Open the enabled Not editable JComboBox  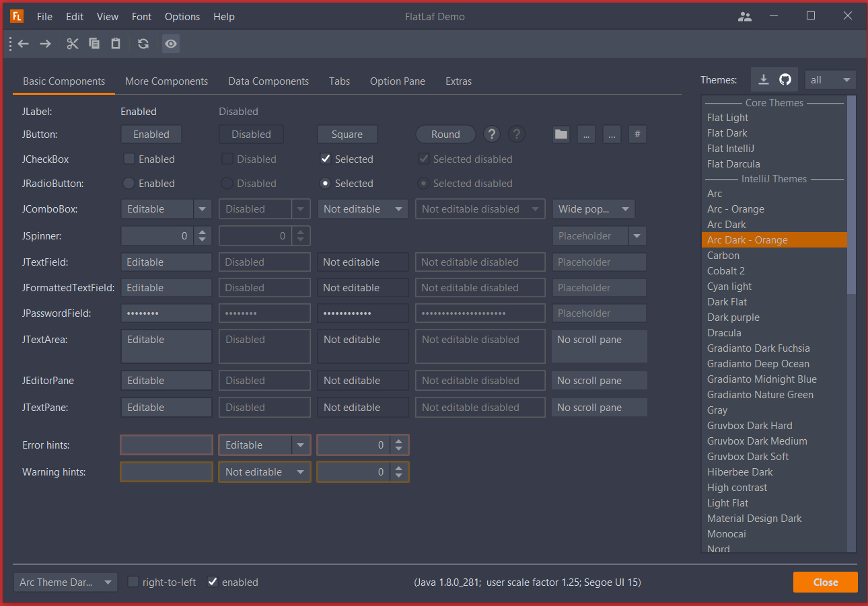[x=363, y=209]
